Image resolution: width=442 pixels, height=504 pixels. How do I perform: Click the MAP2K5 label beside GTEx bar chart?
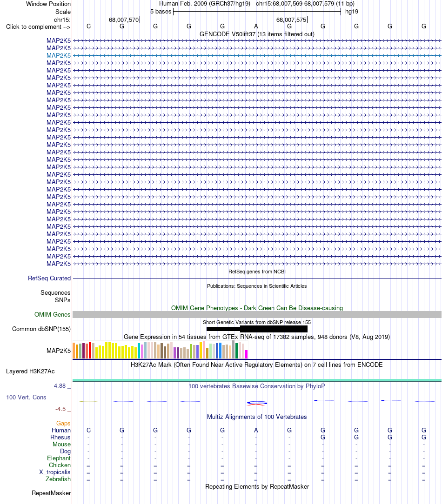point(59,351)
